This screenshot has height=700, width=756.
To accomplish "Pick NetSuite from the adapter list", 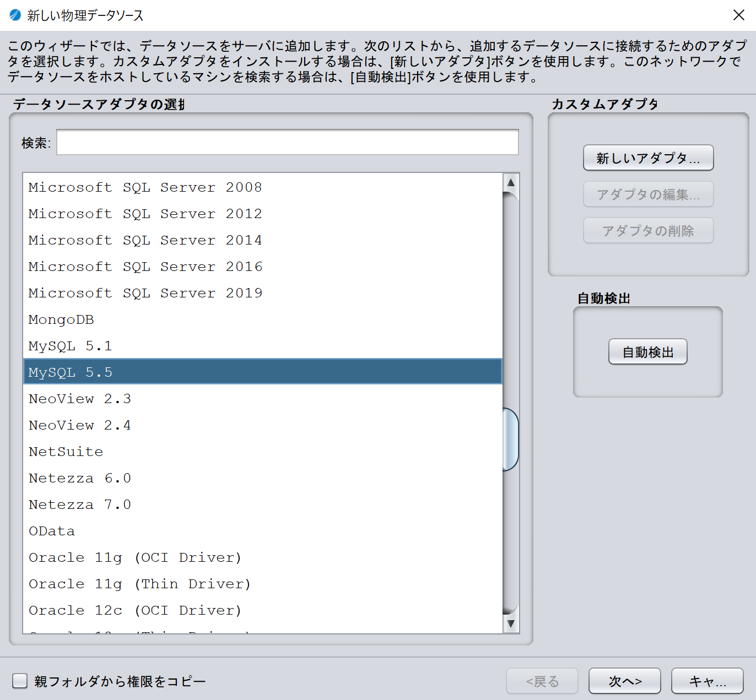I will pyautogui.click(x=263, y=452).
